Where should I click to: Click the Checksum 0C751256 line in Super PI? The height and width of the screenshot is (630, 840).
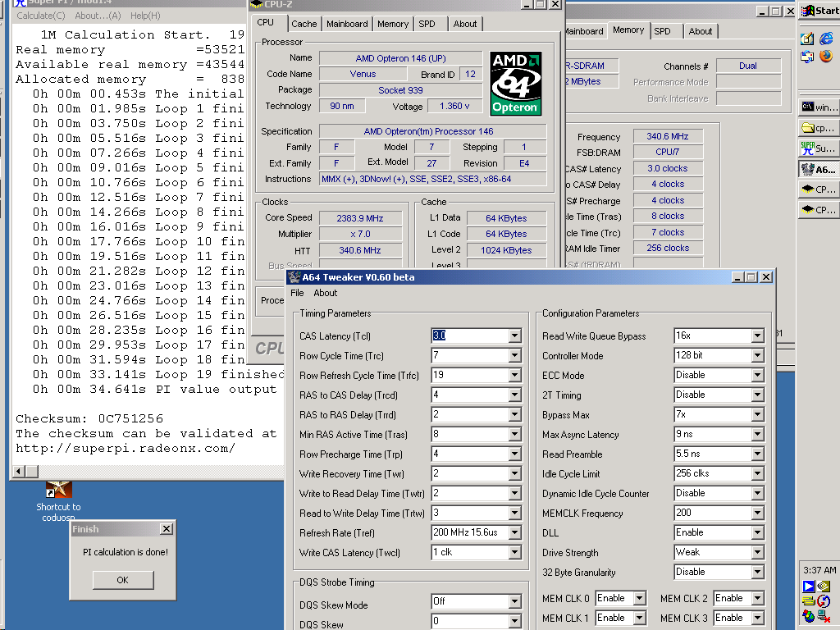[x=89, y=418]
